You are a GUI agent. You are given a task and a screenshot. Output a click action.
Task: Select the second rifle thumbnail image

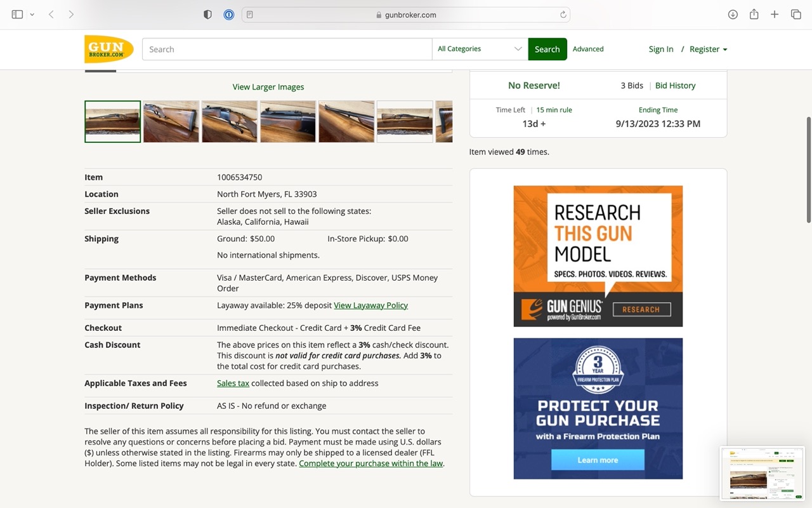[x=171, y=121]
